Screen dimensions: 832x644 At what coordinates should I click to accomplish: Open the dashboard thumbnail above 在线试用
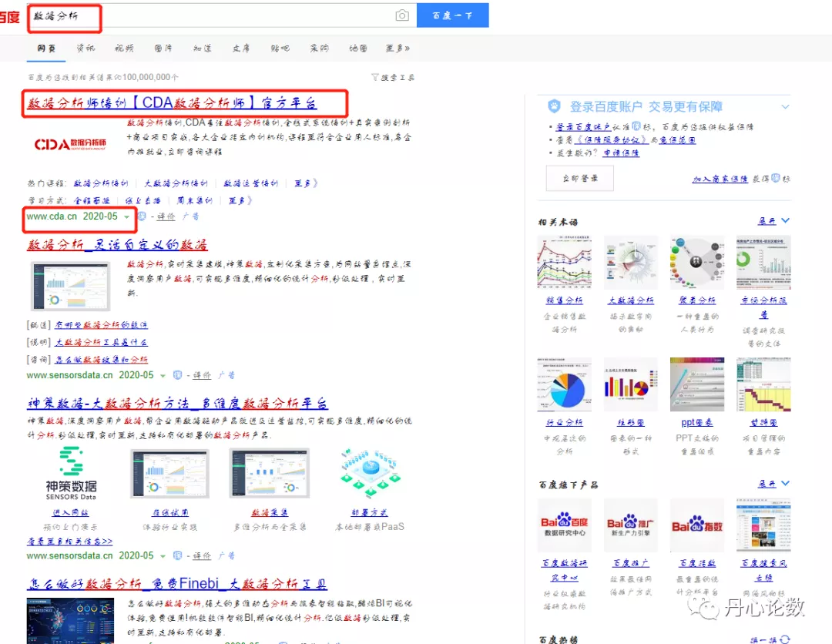pos(169,473)
